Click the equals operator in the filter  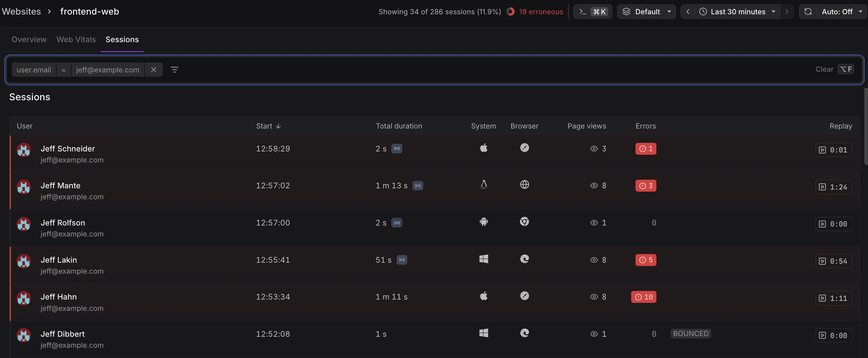click(x=63, y=69)
